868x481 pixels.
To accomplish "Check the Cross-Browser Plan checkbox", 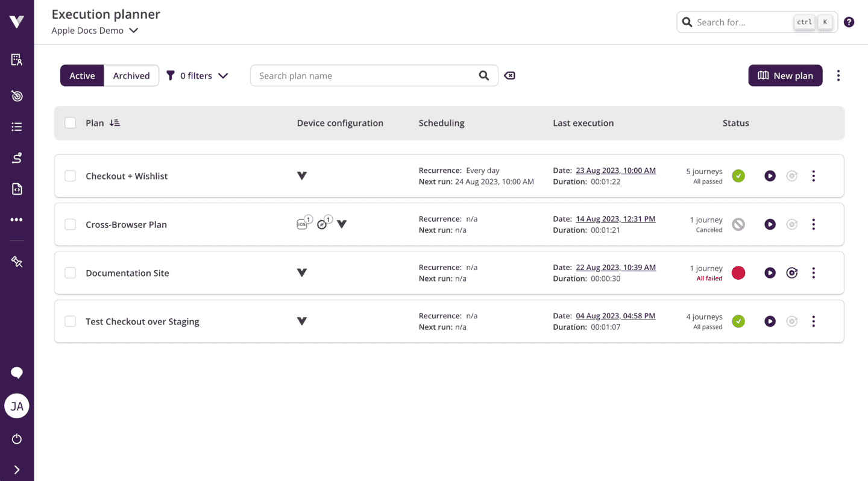I will [x=70, y=224].
